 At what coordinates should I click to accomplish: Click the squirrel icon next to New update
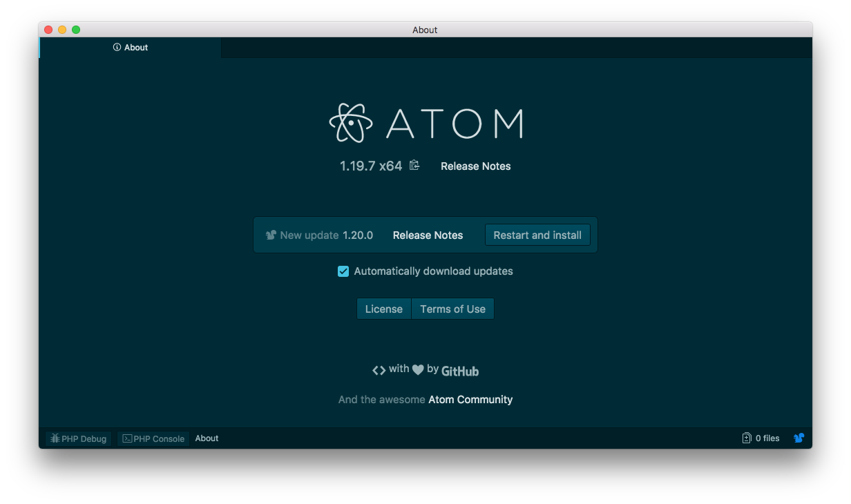point(271,235)
